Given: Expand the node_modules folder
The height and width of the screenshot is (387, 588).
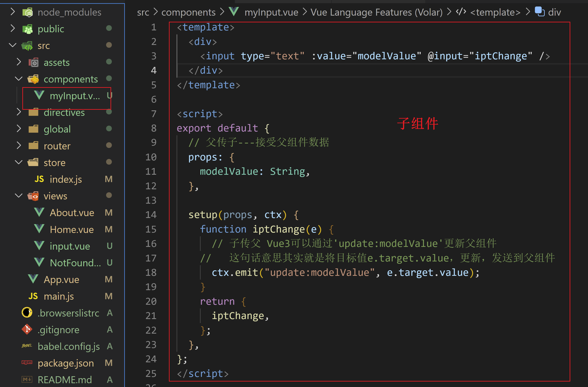Looking at the screenshot, I should tap(13, 12).
